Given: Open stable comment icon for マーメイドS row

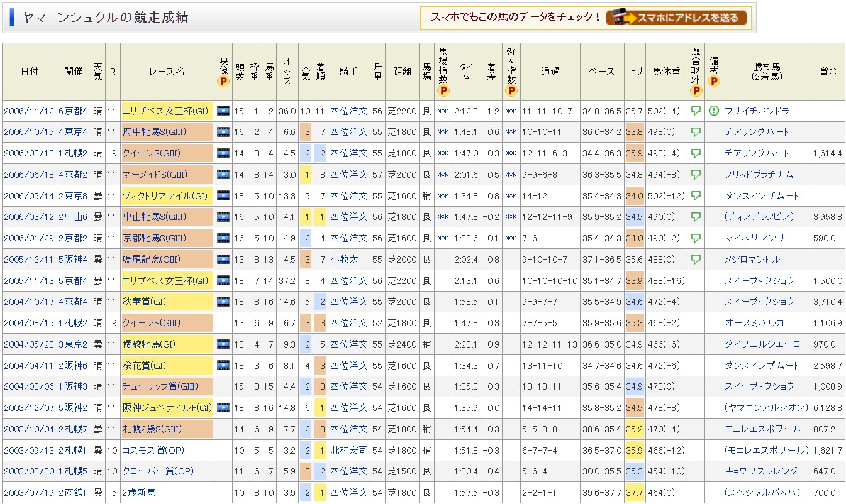Looking at the screenshot, I should tap(696, 175).
